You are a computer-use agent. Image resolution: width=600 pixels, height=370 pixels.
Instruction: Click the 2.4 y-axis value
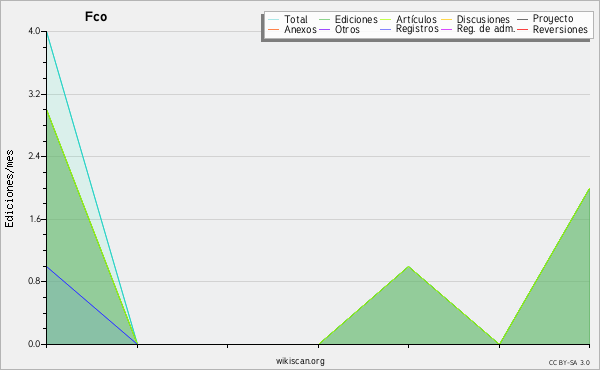[x=34, y=156]
